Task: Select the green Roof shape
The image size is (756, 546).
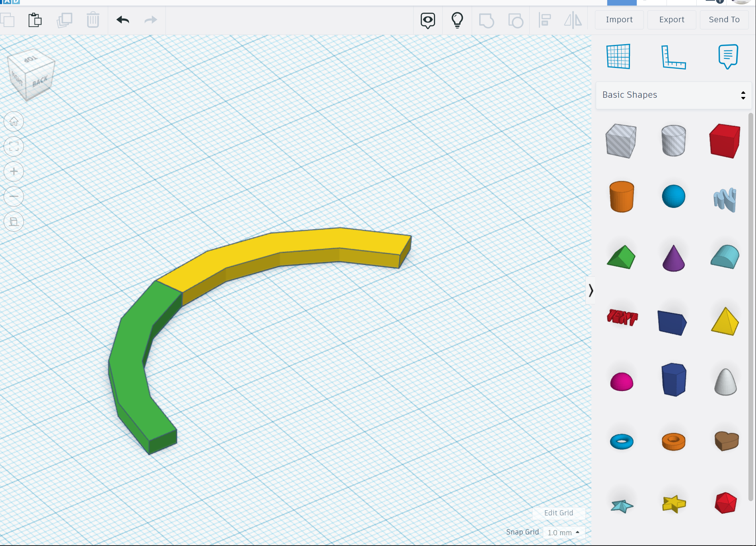Action: (621, 257)
